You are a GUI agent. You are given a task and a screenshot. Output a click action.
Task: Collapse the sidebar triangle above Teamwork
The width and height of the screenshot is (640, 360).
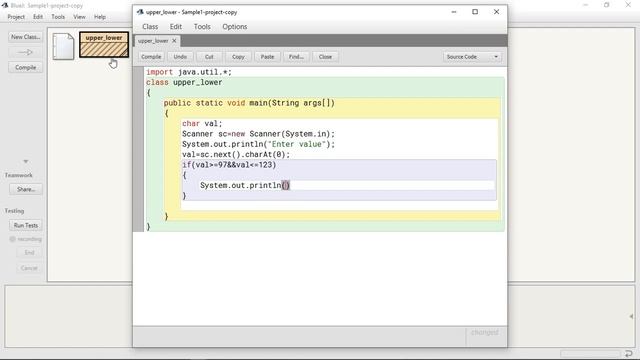(26, 162)
